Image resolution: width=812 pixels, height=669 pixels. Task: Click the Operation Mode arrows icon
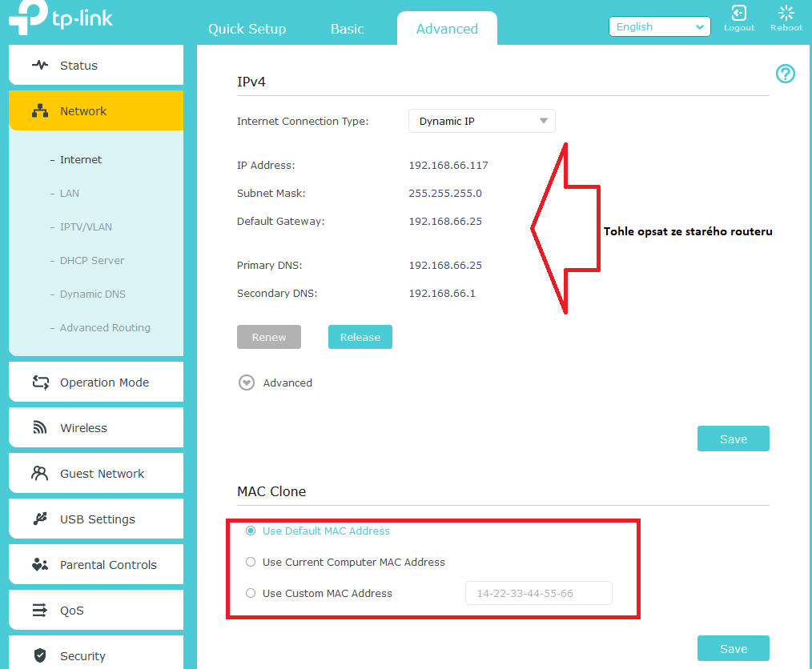(x=40, y=383)
